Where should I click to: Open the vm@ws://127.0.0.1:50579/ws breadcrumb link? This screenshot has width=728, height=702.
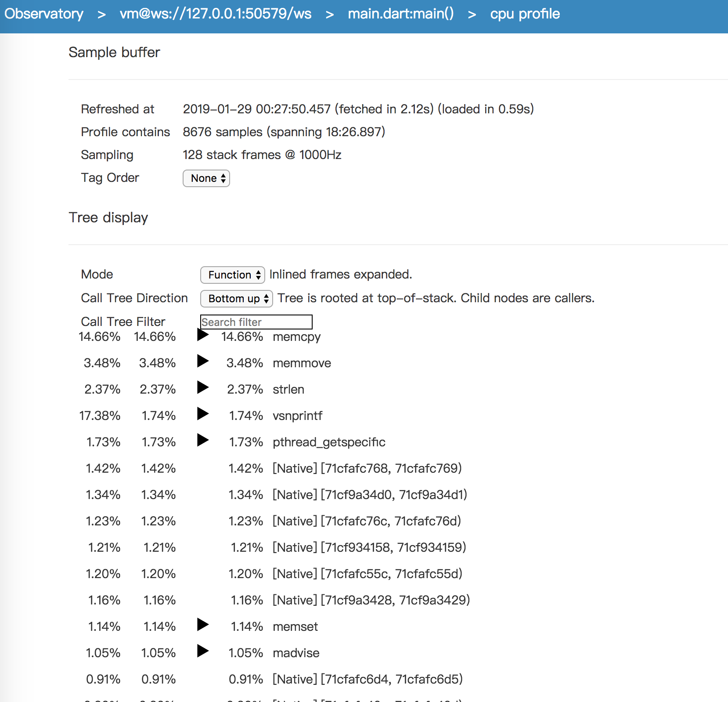(216, 14)
